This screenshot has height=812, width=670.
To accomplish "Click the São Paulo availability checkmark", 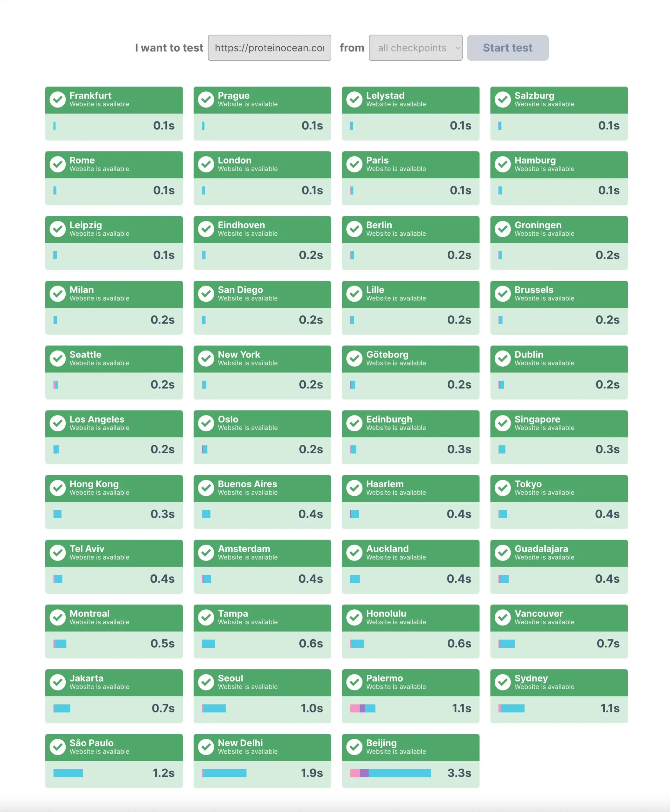I will pos(57,747).
